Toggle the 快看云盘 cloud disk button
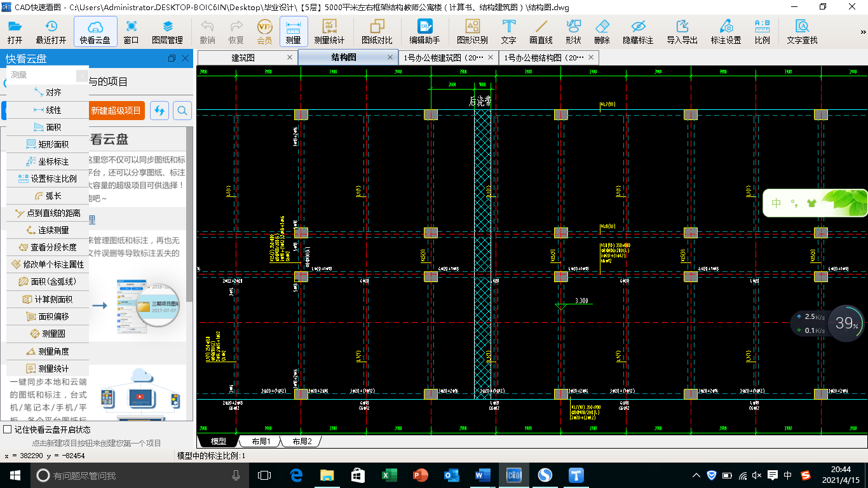Screen dimensions: 868x488 [x=95, y=32]
